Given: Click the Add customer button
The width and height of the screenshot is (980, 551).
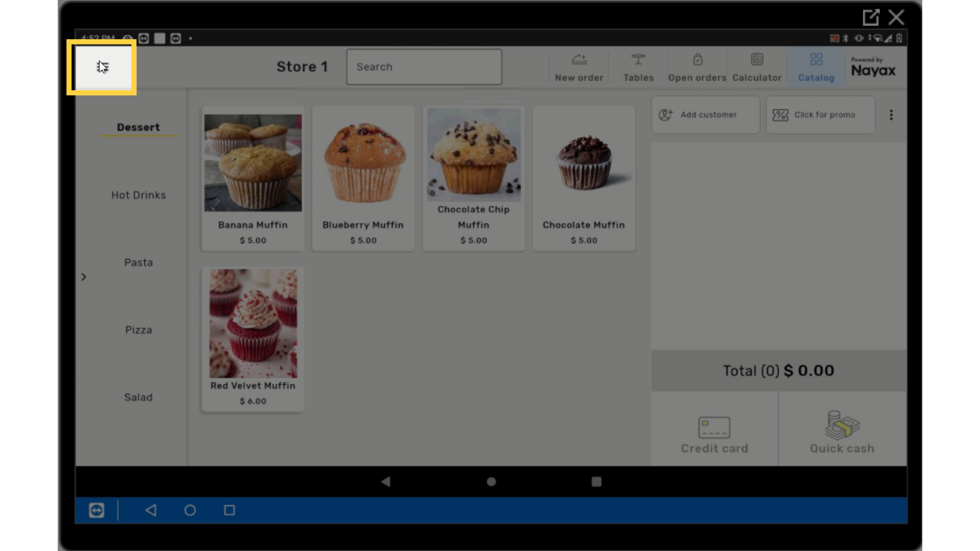Looking at the screenshot, I should click(x=705, y=115).
